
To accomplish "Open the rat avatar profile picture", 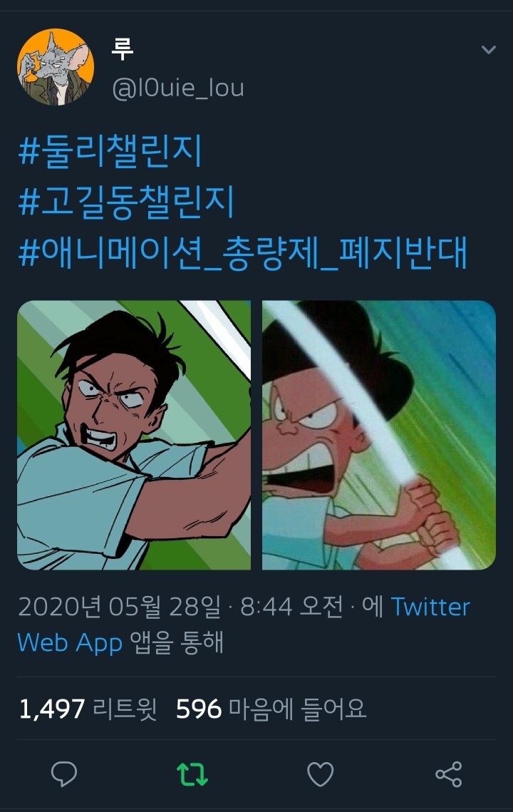I will pyautogui.click(x=56, y=67).
